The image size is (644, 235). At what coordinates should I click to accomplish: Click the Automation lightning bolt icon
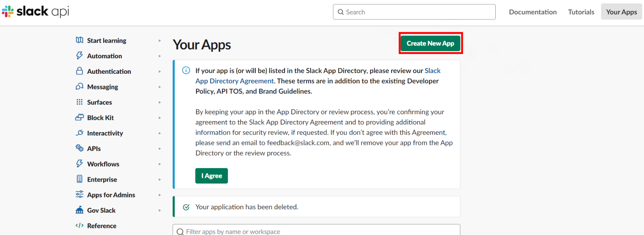[x=79, y=56]
